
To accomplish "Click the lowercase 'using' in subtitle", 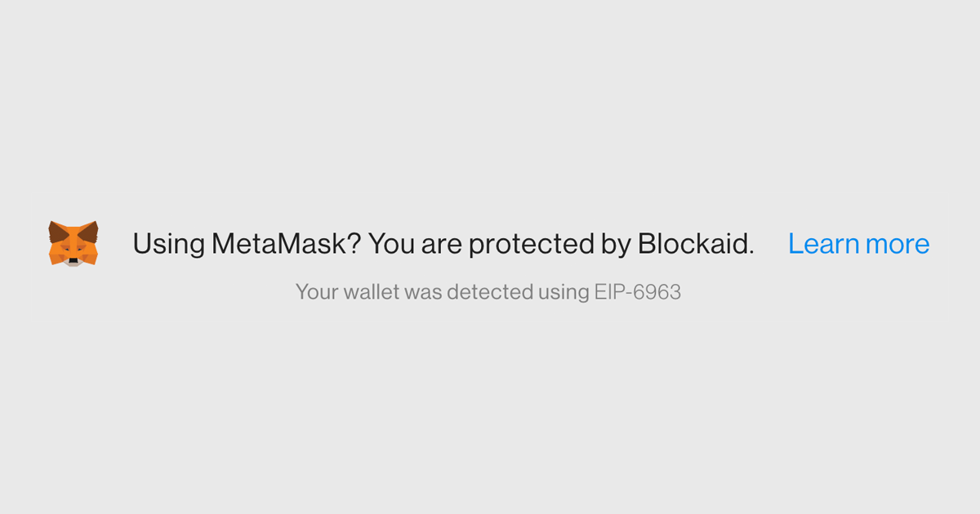I will tap(563, 293).
